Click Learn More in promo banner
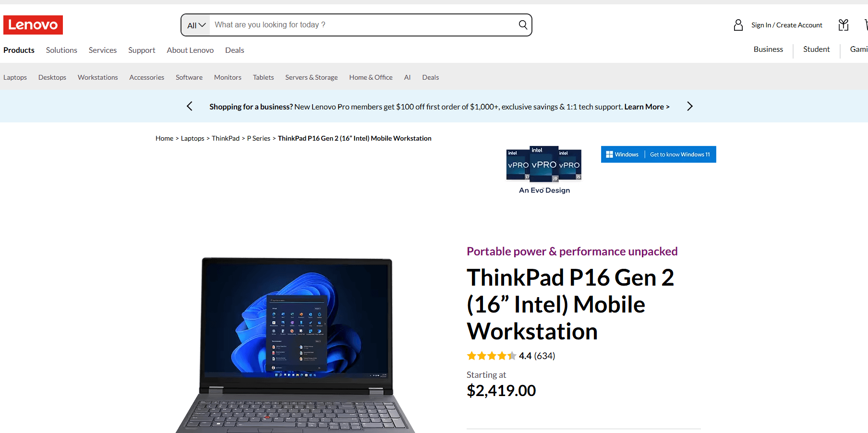Image resolution: width=868 pixels, height=433 pixels. [647, 107]
